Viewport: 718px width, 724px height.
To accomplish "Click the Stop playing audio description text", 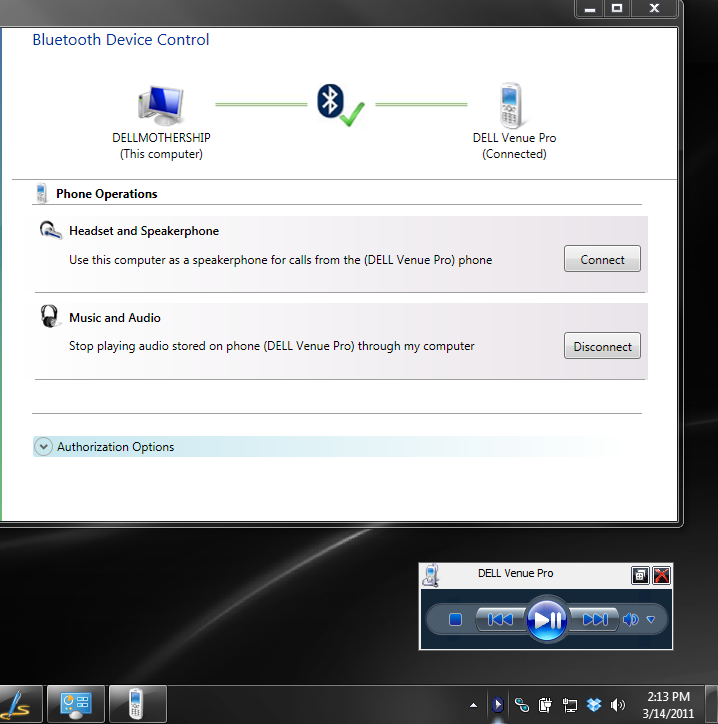I will click(x=272, y=346).
